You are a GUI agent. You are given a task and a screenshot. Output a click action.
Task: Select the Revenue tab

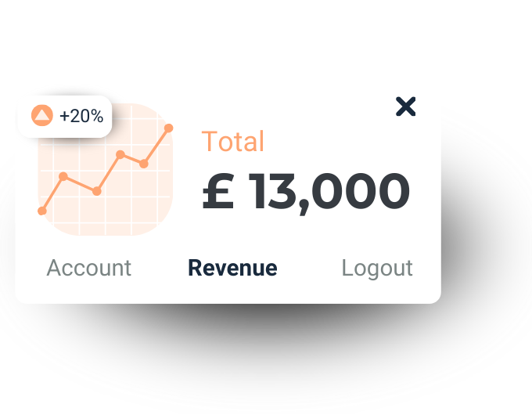pyautogui.click(x=233, y=268)
